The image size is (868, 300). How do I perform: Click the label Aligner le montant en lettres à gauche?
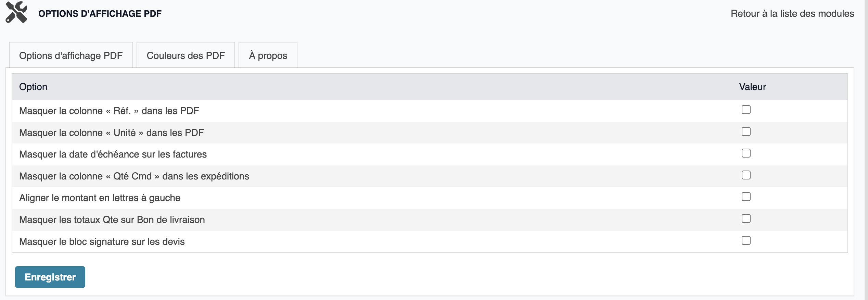point(100,198)
